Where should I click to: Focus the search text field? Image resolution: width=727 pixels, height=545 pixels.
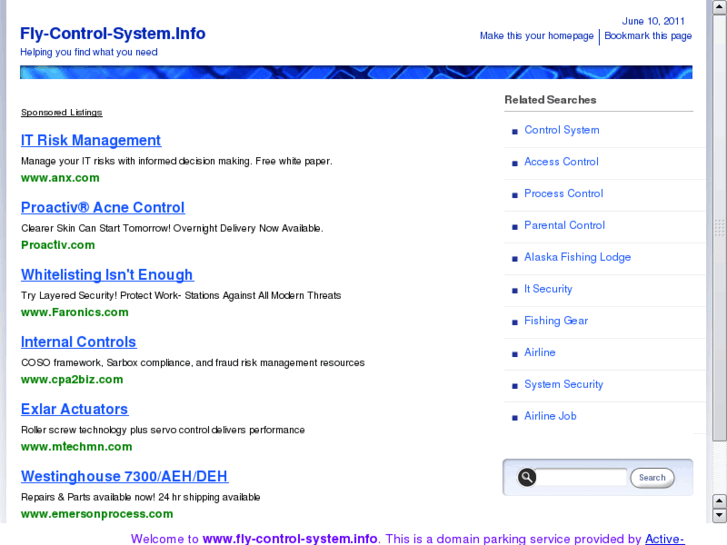tap(581, 477)
